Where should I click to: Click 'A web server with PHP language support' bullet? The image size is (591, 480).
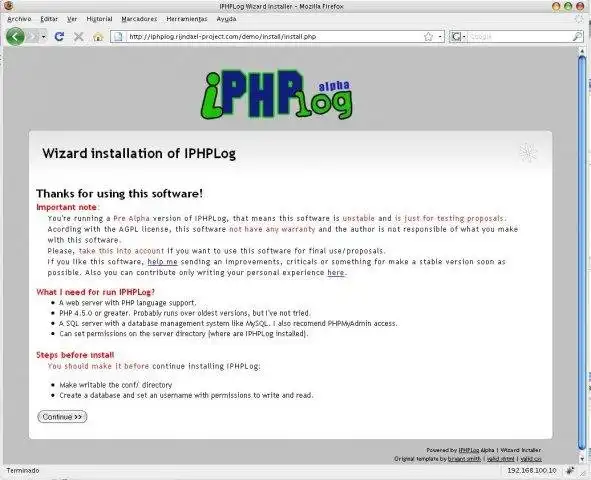pos(128,303)
